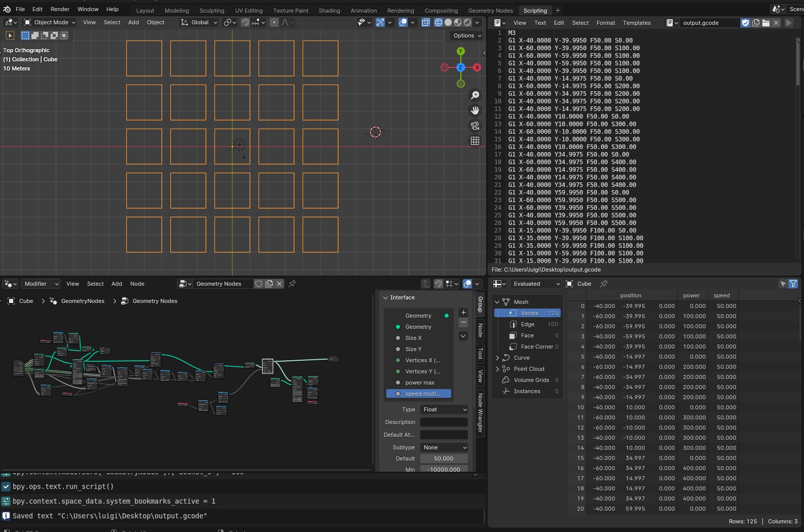The width and height of the screenshot is (804, 532).
Task: Toggle spreadsheet row filter funnel icon
Action: 793,284
